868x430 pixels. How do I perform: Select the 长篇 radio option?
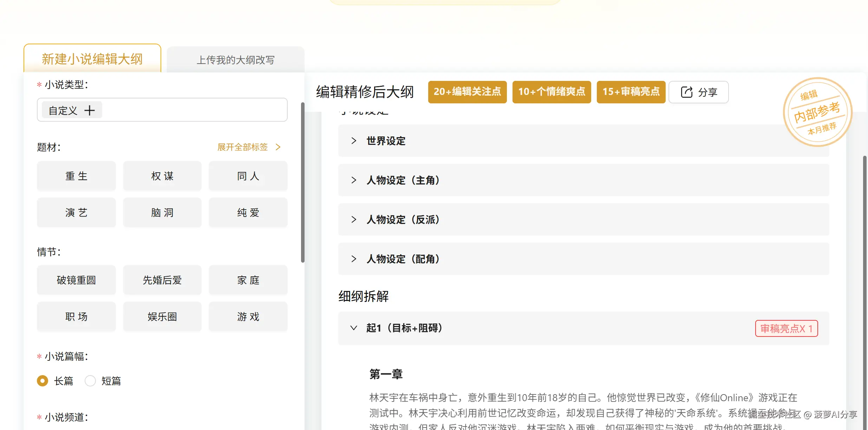43,381
